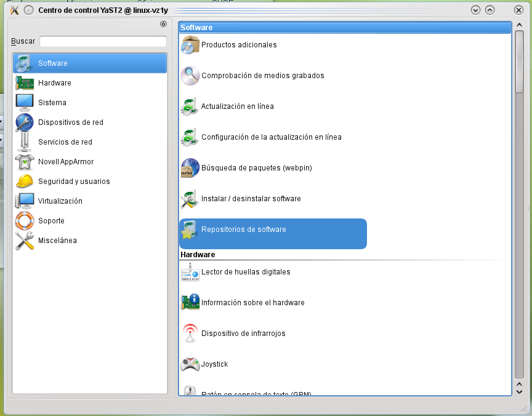
Task: Click the sticky/on-all-desktops title bar button
Action: pos(29,10)
